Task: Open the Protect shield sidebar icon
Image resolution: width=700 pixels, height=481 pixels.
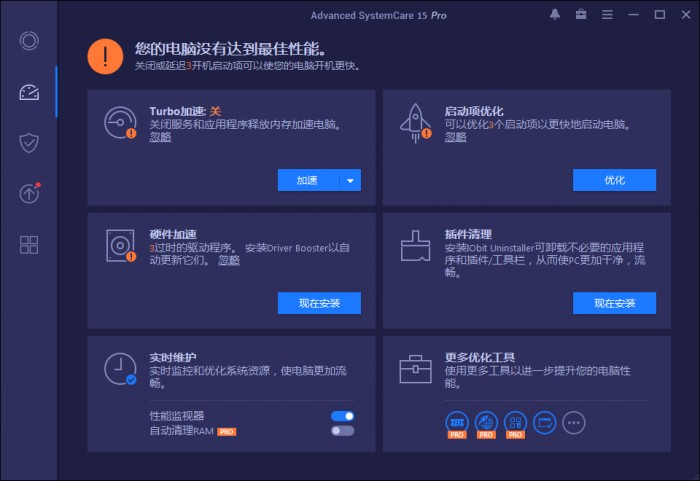Action: pos(29,143)
